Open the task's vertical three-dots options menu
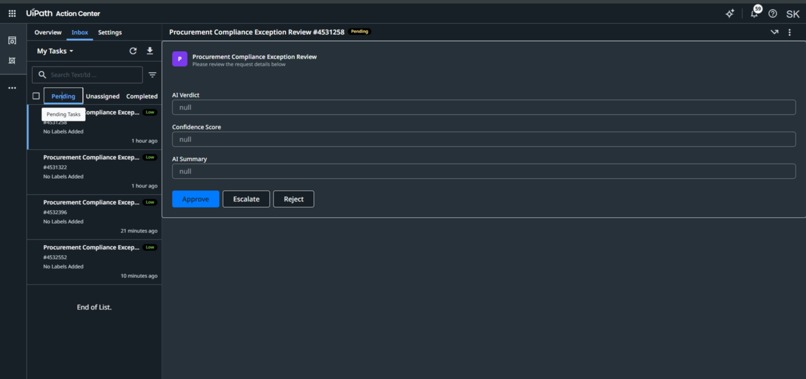Viewport: 806px width, 379px height. pos(790,32)
